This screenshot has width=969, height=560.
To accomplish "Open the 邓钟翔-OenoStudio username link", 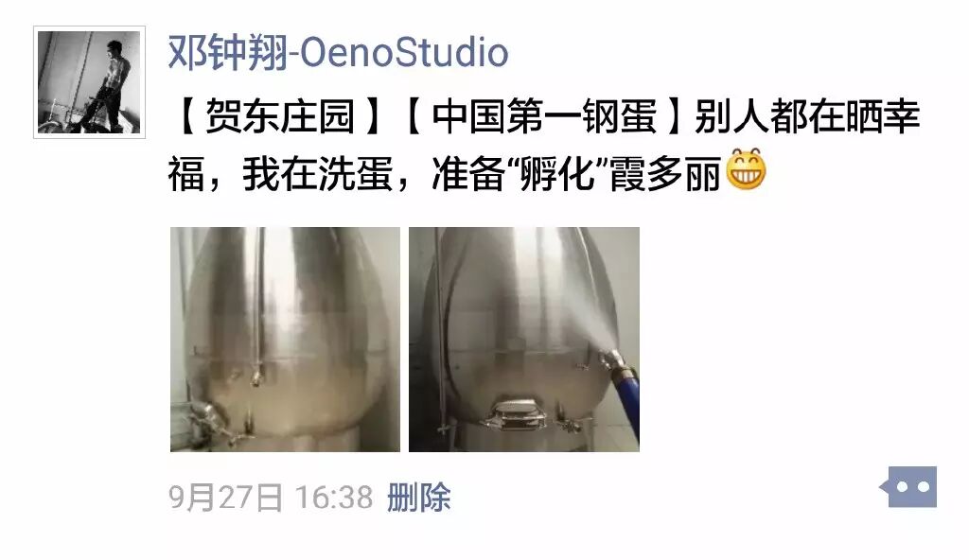I will 339,53.
